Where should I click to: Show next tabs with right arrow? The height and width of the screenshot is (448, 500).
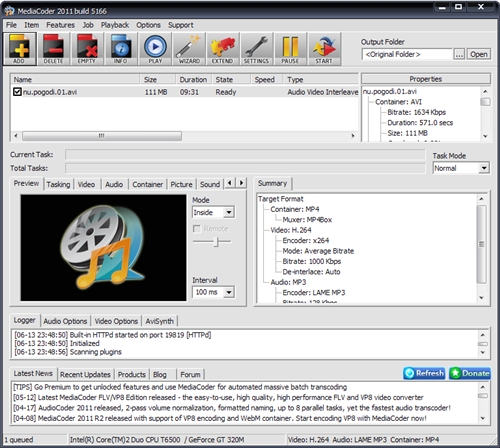(x=242, y=183)
